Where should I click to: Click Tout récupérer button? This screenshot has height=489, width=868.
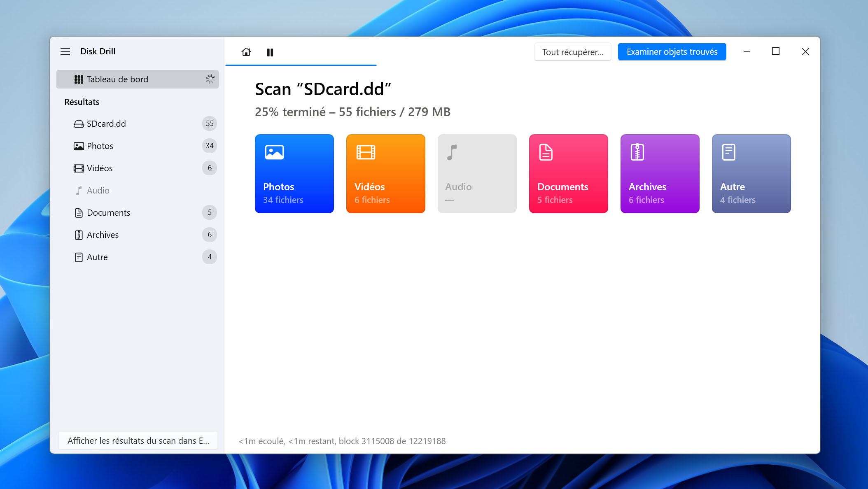tap(573, 52)
